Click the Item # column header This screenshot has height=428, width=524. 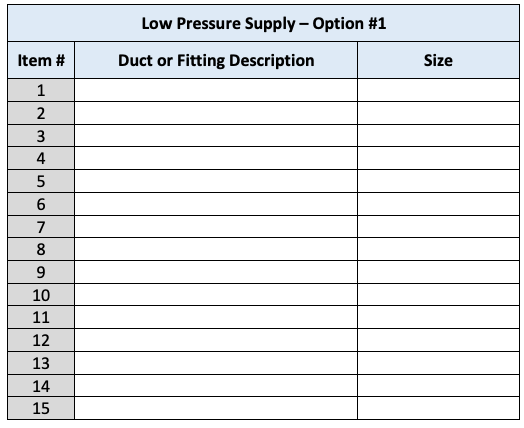click(41, 60)
